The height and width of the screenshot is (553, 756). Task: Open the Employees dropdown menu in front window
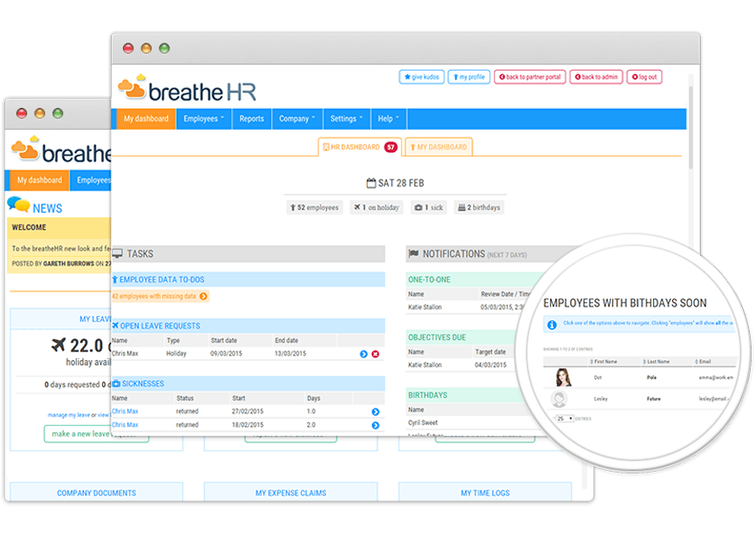tap(204, 119)
